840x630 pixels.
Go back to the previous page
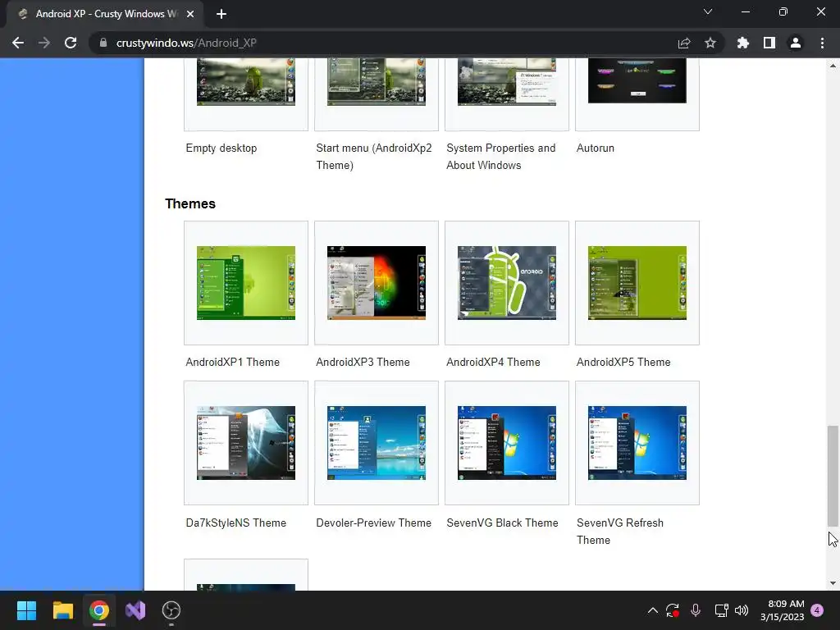point(18,43)
